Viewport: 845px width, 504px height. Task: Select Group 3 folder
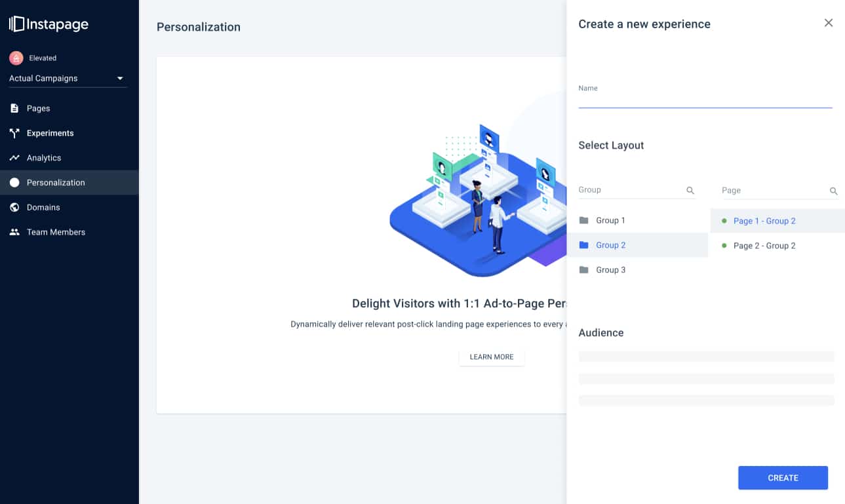(610, 270)
